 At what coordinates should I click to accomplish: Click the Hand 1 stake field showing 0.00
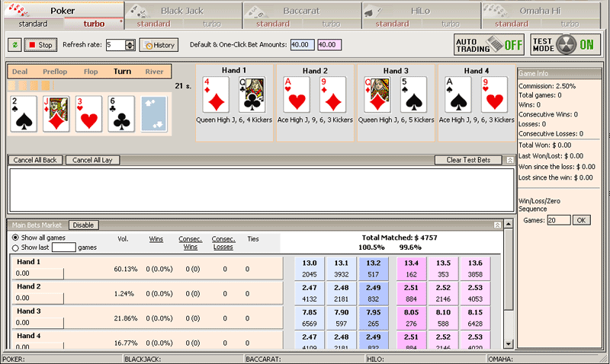click(x=38, y=273)
